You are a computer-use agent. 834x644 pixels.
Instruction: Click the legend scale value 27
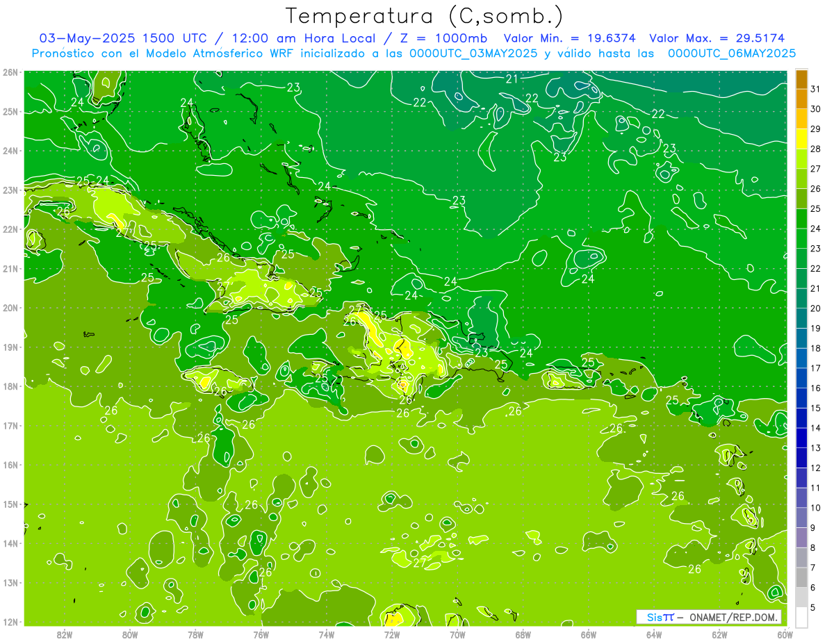pyautogui.click(x=815, y=169)
